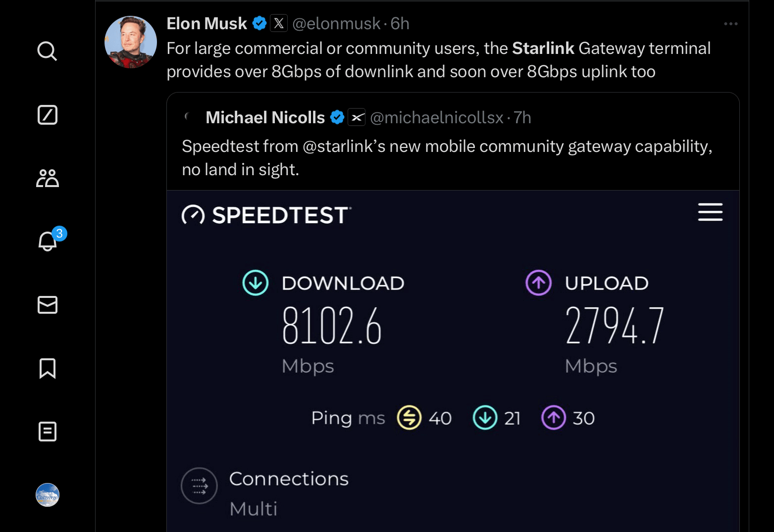This screenshot has height=532, width=774.
Task: Click the compose new post icon
Action: [x=47, y=115]
